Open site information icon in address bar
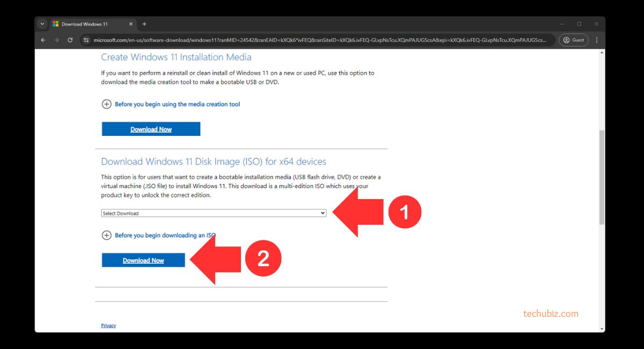This screenshot has width=644, height=349. [x=86, y=40]
